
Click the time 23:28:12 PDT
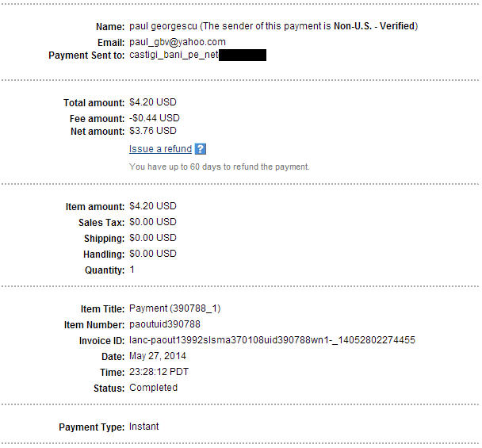[x=160, y=372]
